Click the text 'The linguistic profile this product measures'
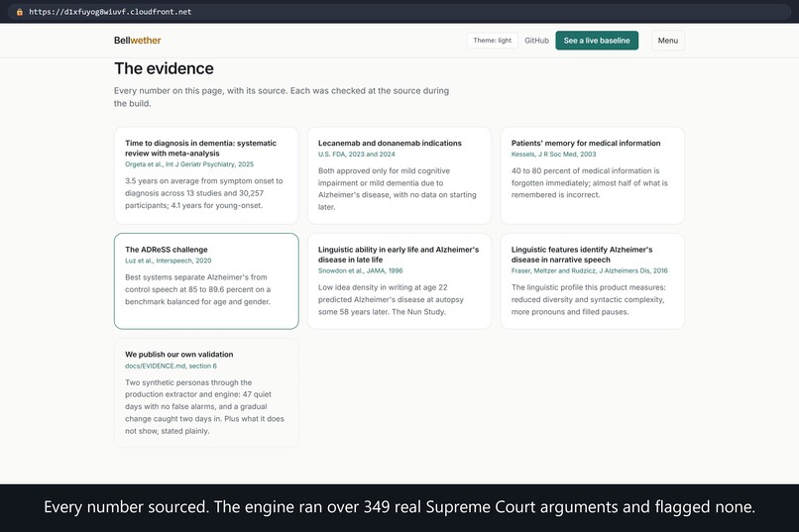This screenshot has width=799, height=532. [x=588, y=287]
